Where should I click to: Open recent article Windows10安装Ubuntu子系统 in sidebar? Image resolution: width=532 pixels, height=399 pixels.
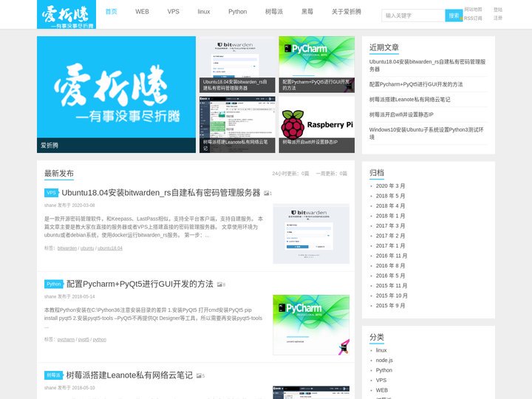(x=426, y=133)
